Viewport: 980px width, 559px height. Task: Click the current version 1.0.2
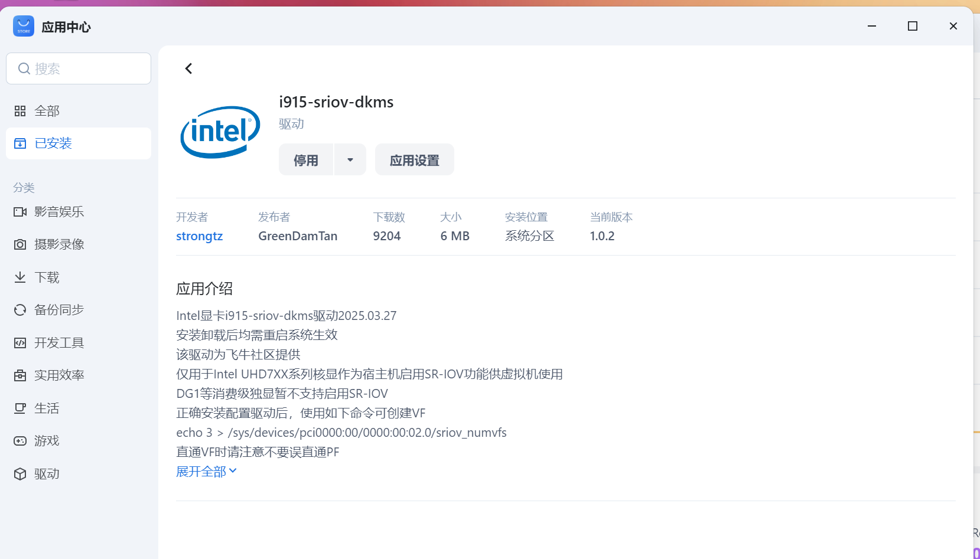pos(602,236)
